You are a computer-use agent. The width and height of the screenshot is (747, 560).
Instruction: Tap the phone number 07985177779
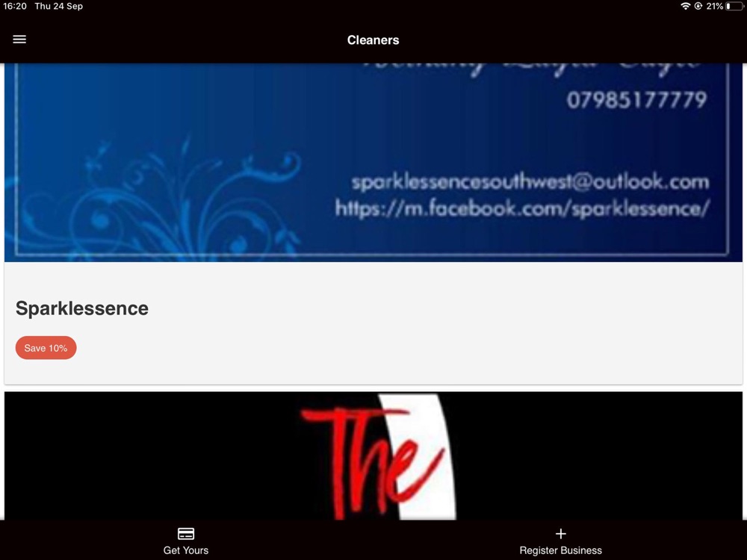tap(636, 100)
